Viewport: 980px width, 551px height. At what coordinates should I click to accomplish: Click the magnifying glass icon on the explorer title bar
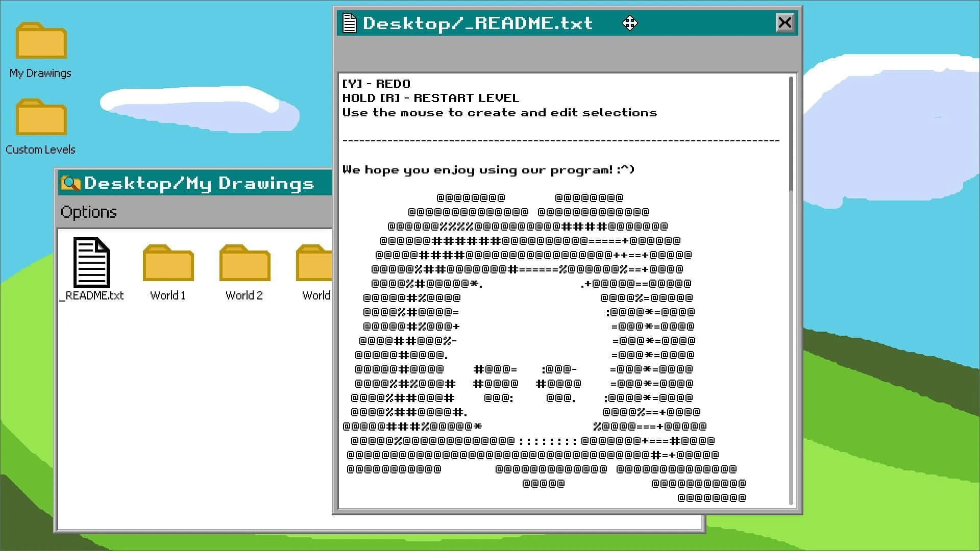(x=71, y=183)
